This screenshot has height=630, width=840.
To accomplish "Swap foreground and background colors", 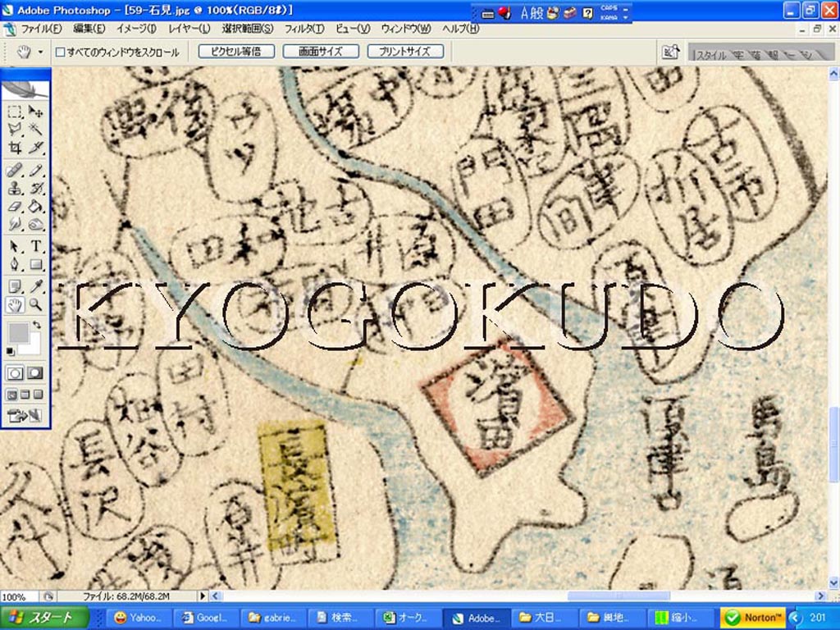I will tap(36, 325).
